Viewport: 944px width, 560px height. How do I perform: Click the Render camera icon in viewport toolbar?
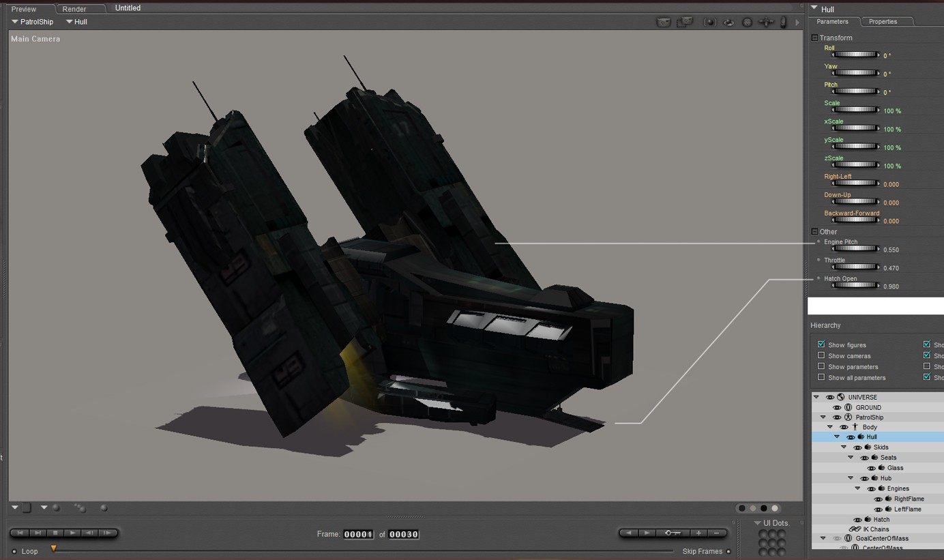coord(664,22)
